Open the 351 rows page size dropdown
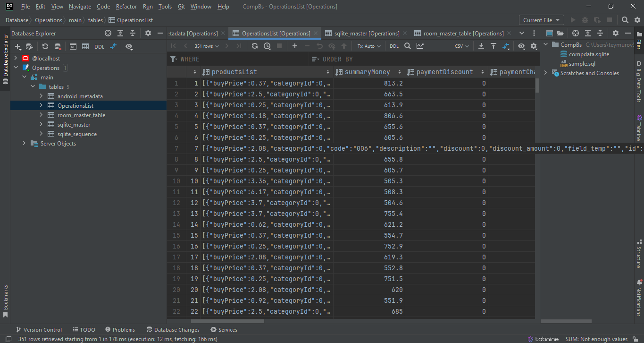Viewport: 644px width, 343px height. 207,46
